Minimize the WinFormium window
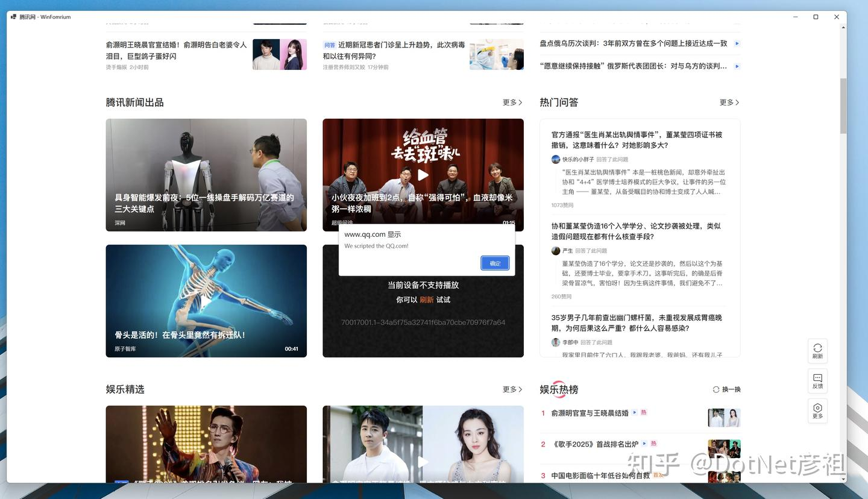The width and height of the screenshot is (868, 499). coord(795,17)
